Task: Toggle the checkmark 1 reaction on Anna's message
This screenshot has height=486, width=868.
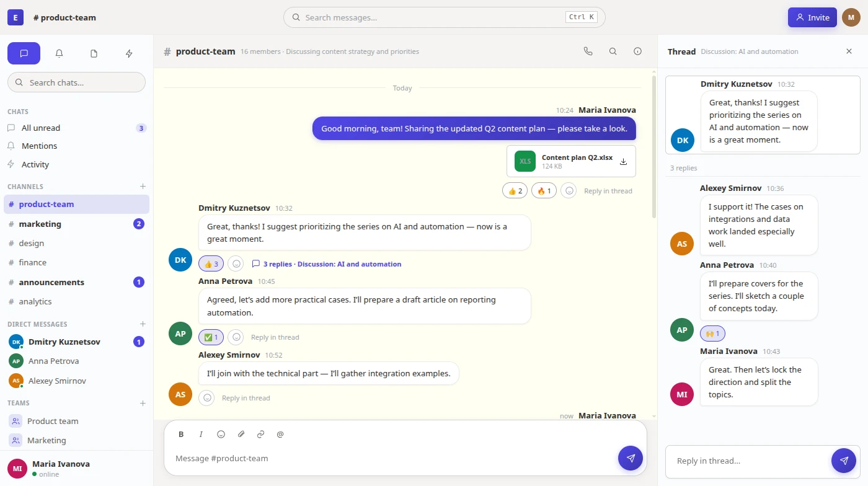Action: (211, 337)
